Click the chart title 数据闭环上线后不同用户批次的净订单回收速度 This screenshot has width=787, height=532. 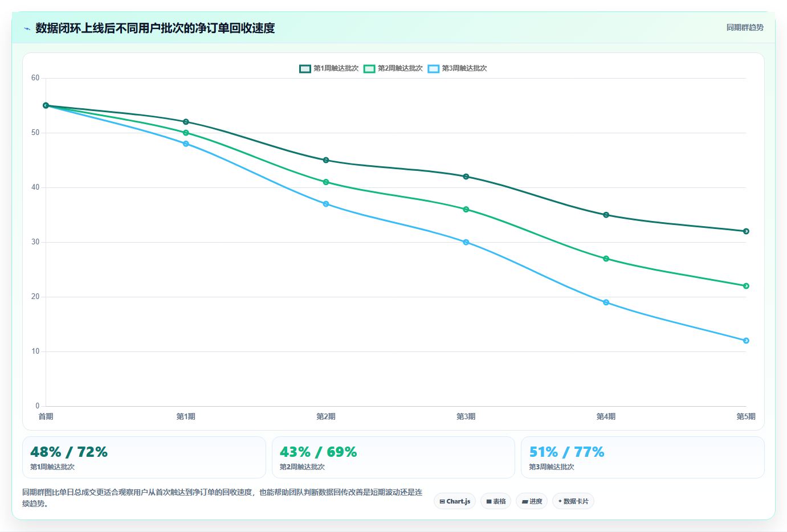(155, 28)
